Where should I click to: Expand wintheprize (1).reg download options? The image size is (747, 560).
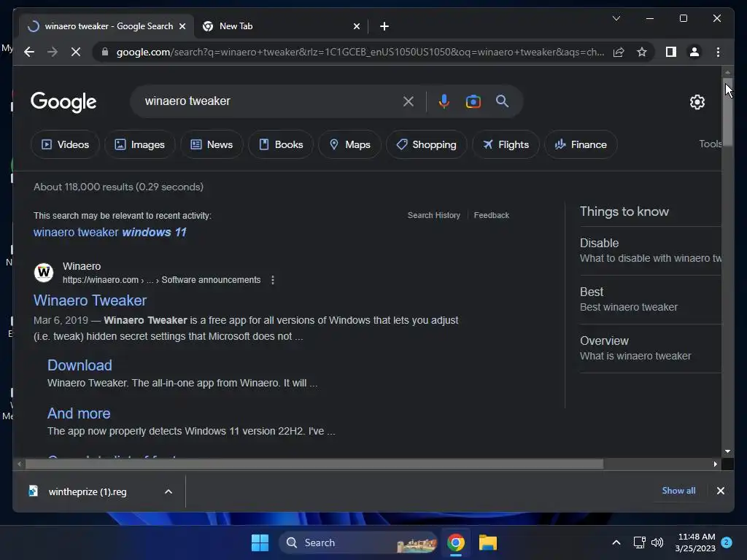(169, 492)
